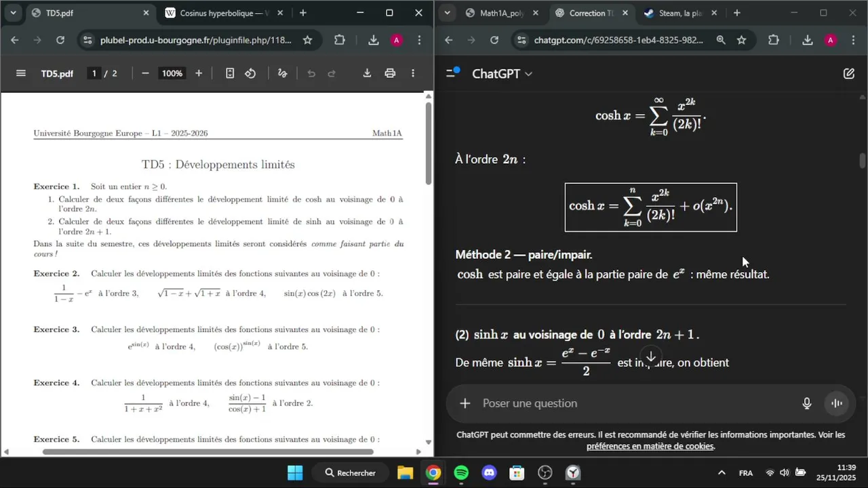Image resolution: width=868 pixels, height=488 pixels.
Task: Activate the PDF draw annotation tool
Action: pyautogui.click(x=282, y=73)
